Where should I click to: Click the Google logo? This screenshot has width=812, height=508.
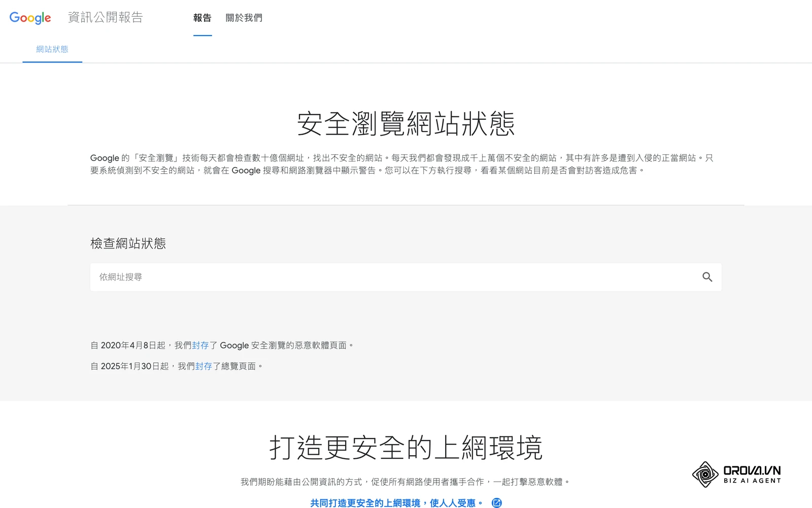pos(30,18)
